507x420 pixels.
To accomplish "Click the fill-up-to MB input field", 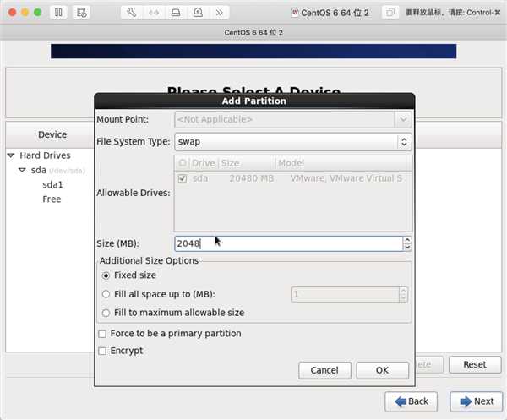I will [345, 295].
